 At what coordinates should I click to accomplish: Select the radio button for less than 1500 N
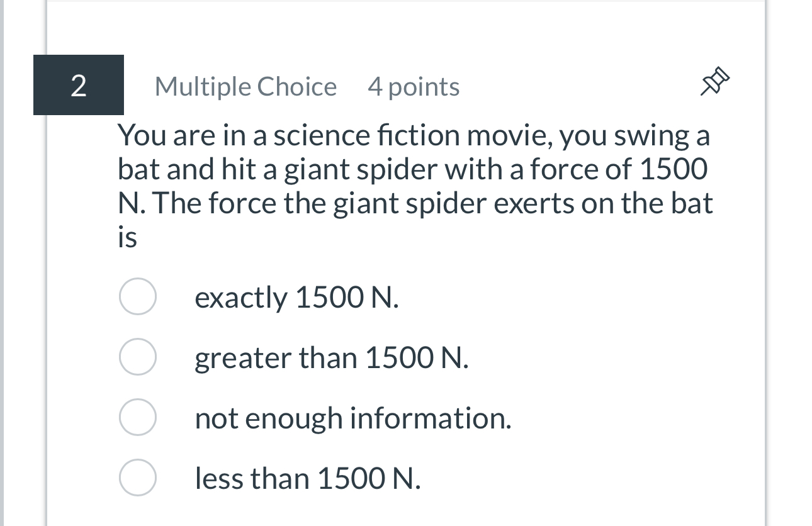[137, 478]
